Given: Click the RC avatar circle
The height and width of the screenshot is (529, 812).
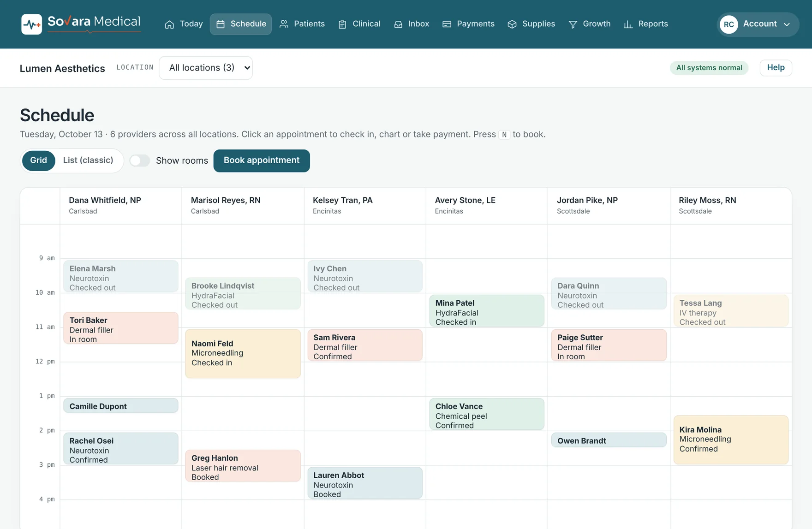Looking at the screenshot, I should (728, 24).
